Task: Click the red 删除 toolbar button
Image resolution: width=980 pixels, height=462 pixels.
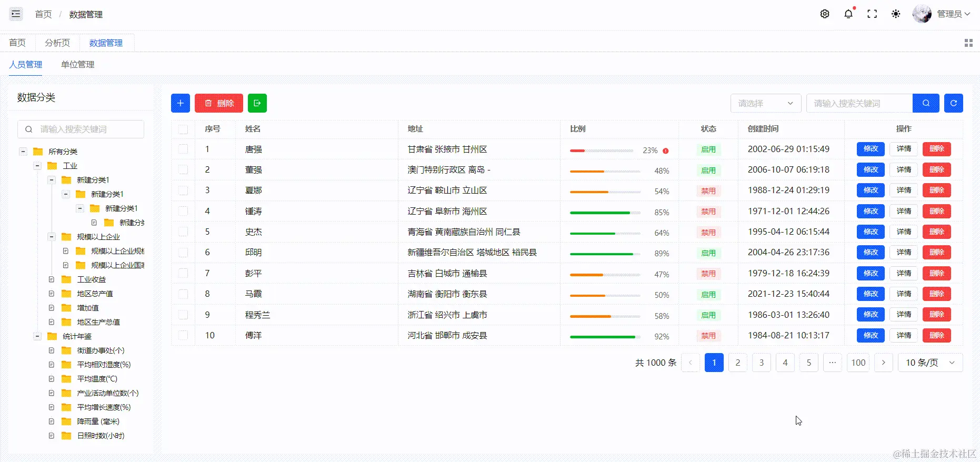Action: [219, 103]
